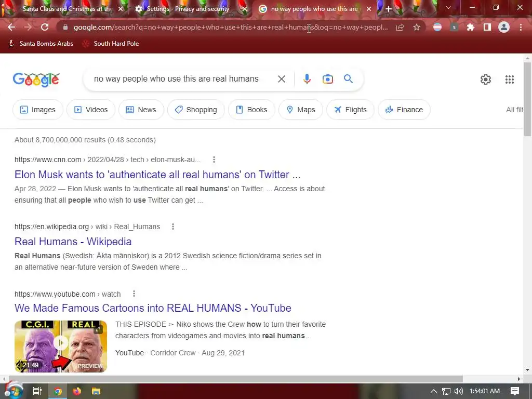Screen dimensions: 532x399
Task: Open more options for the YouTube result
Action: 134,294
